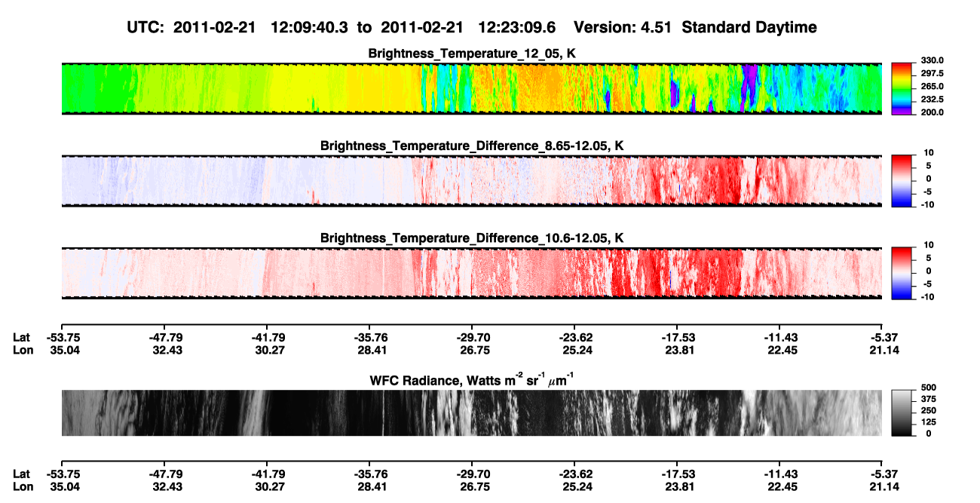
Task: Click longitude '35.04' on the upper axis
Action: click(x=63, y=350)
